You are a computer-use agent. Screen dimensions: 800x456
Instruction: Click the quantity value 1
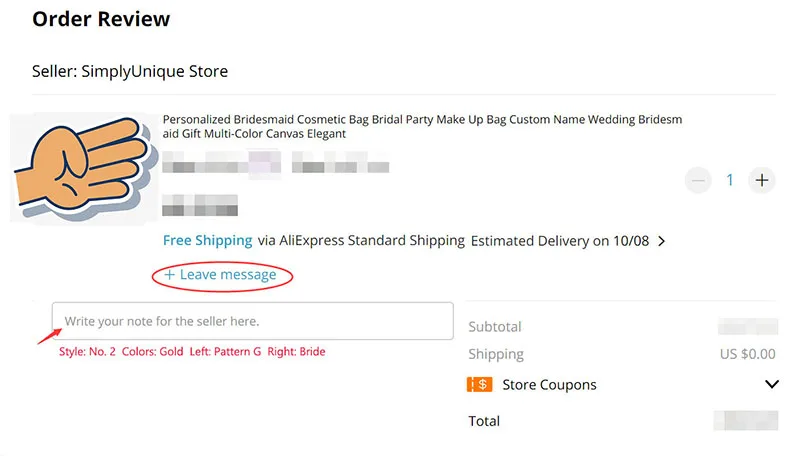(730, 180)
